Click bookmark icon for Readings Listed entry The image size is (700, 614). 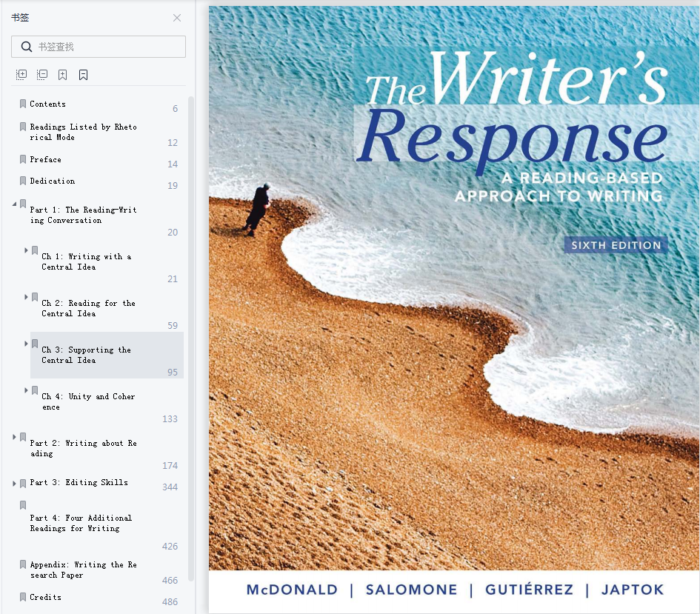[23, 127]
